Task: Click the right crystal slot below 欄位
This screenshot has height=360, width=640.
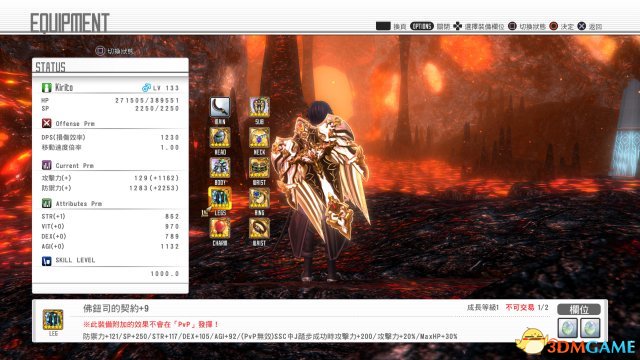Action: click(590, 328)
